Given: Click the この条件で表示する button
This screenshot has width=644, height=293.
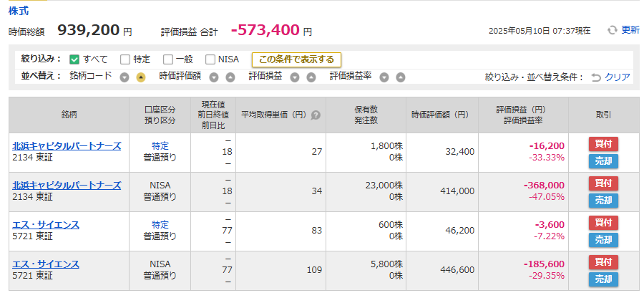Looking at the screenshot, I should (296, 59).
